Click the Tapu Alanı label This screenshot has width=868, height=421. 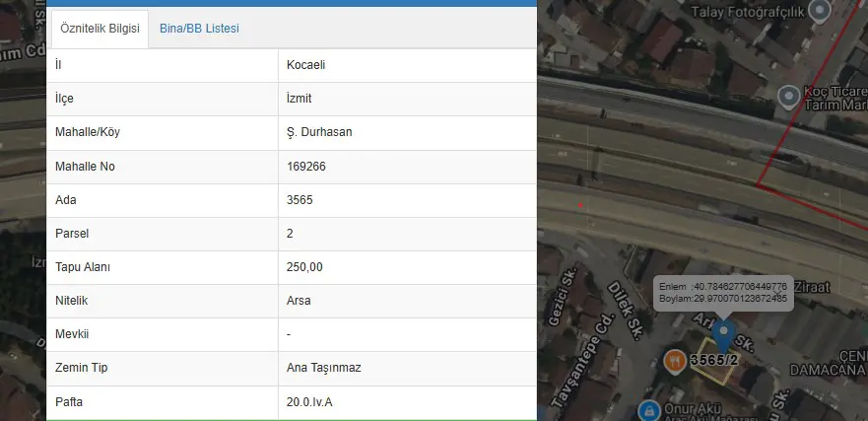tap(83, 267)
